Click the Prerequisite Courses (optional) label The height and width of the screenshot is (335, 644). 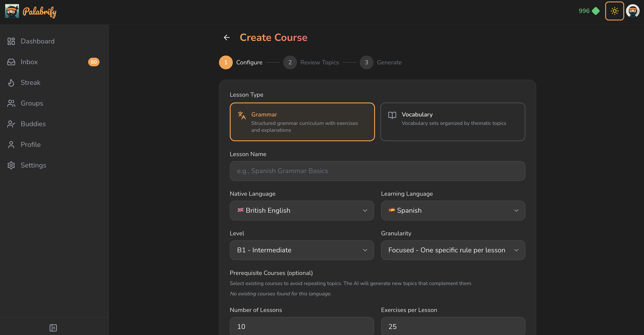[x=271, y=273]
